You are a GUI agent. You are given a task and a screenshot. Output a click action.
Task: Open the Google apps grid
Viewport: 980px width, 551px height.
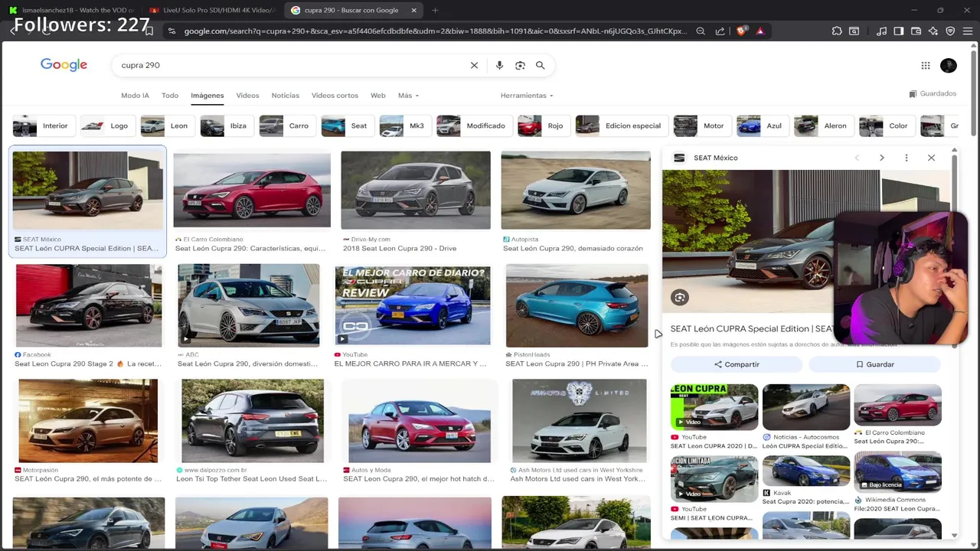point(926,65)
